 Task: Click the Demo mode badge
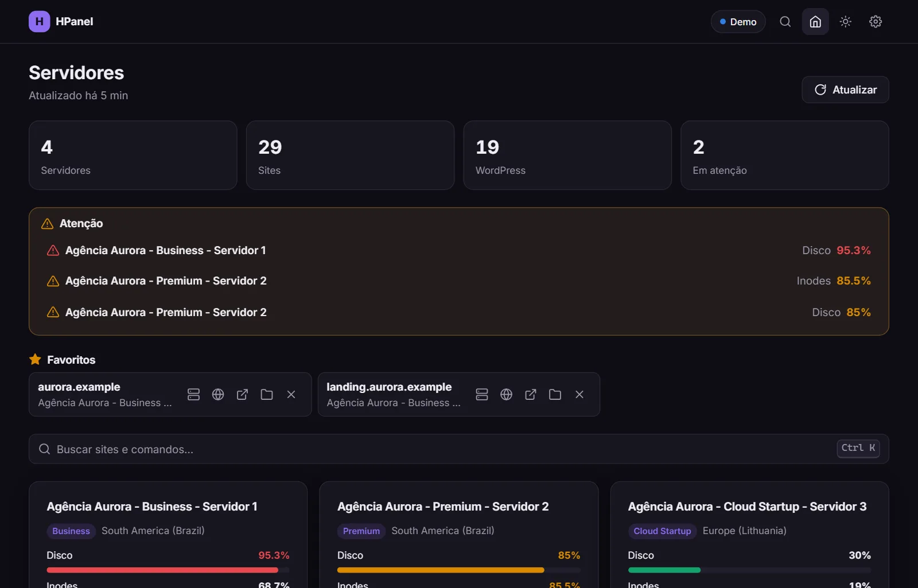tap(738, 22)
